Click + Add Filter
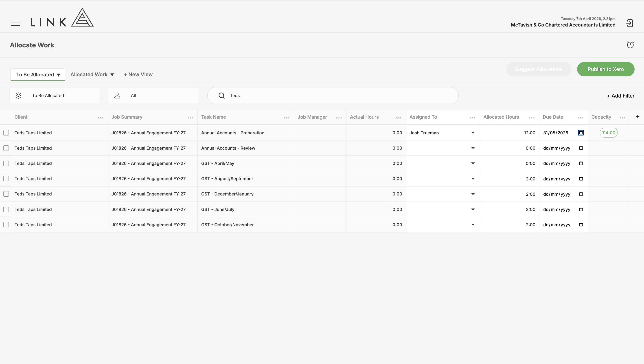 [620, 96]
